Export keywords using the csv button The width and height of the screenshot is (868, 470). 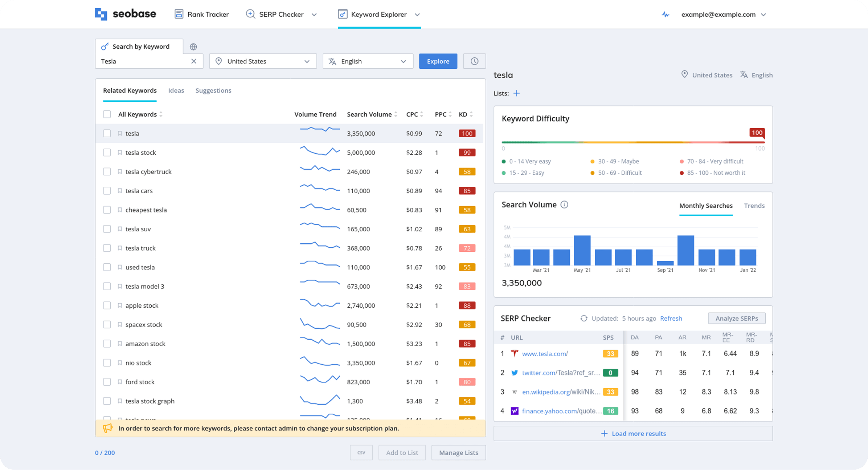click(361, 453)
